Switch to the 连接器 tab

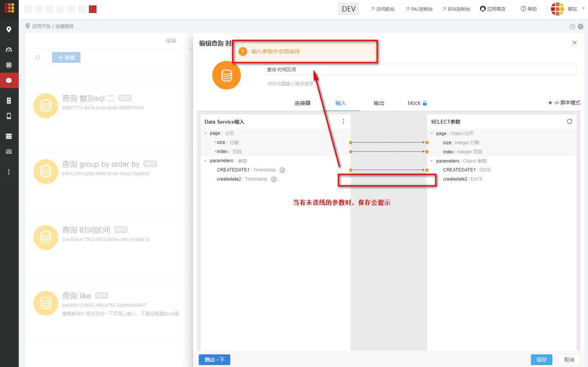tap(303, 103)
